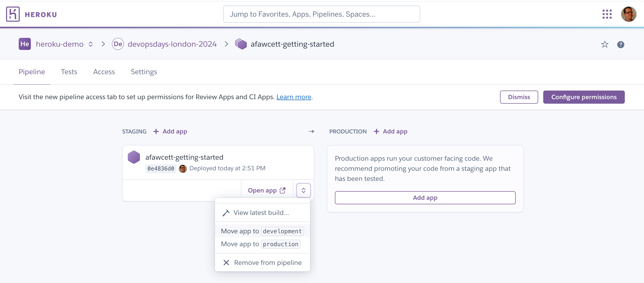Click Add app button in production card
The height and width of the screenshot is (283, 644).
(x=425, y=198)
